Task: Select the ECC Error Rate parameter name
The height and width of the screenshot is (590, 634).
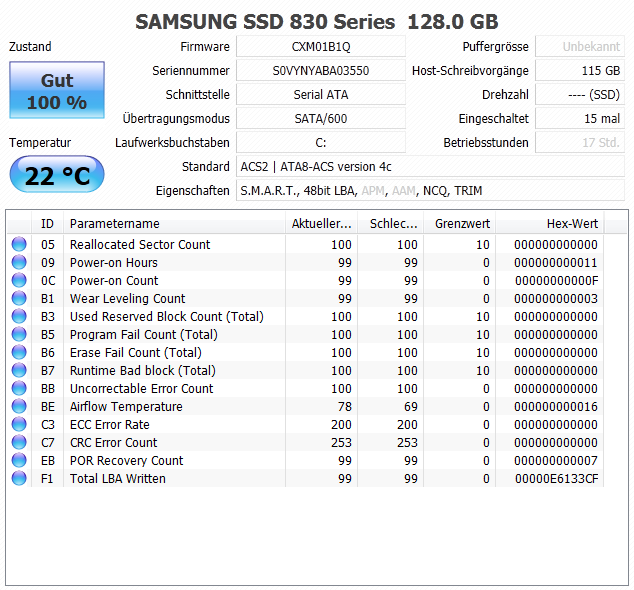Action: pyautogui.click(x=110, y=424)
